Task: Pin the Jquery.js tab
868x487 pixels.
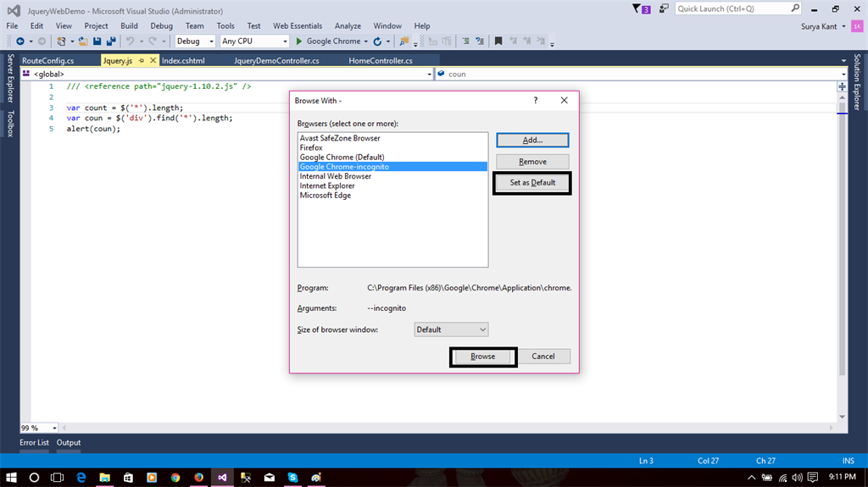Action: tap(142, 60)
